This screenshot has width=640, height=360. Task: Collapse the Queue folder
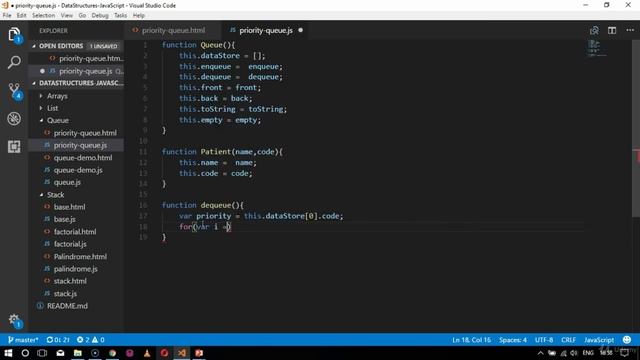[x=58, y=120]
